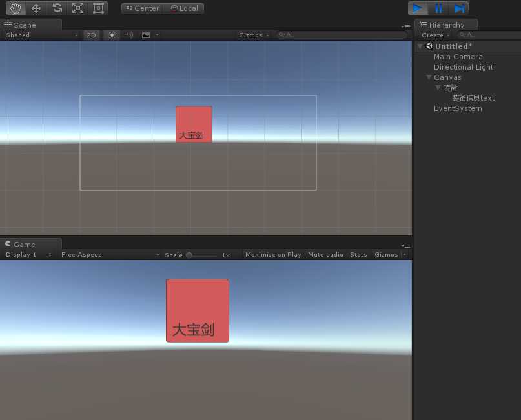Collapse the Untitled scene in Hierarchy
Viewport: 521px width, 420px height.
[420, 46]
